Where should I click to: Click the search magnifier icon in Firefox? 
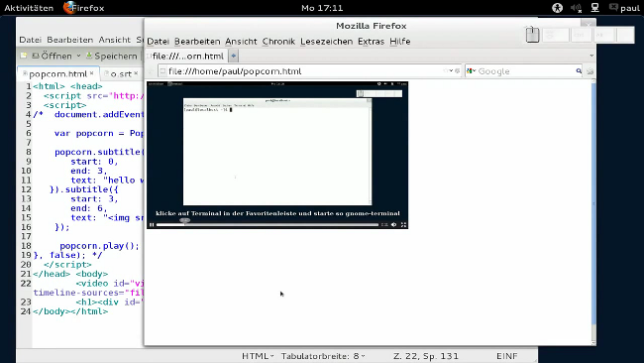tap(579, 71)
